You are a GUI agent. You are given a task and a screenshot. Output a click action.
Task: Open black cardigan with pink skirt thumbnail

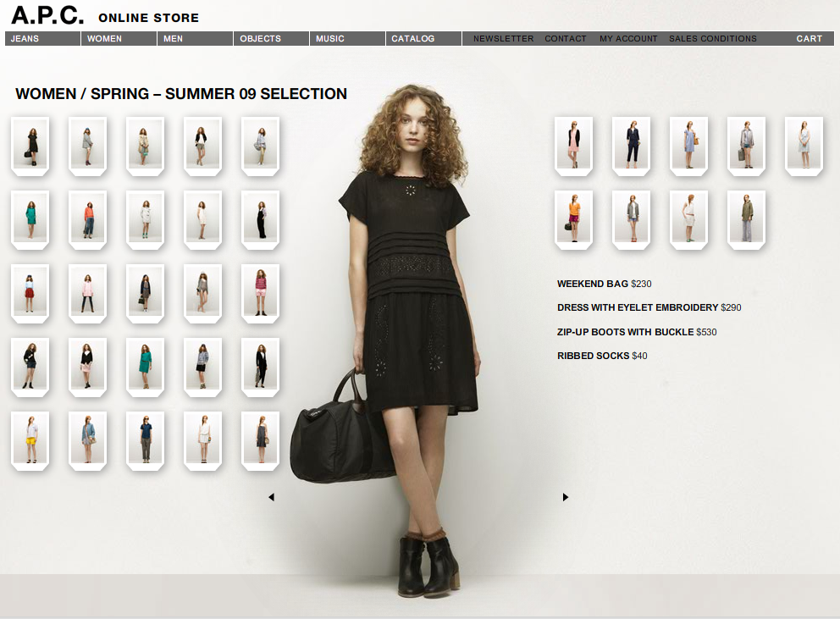(88, 368)
